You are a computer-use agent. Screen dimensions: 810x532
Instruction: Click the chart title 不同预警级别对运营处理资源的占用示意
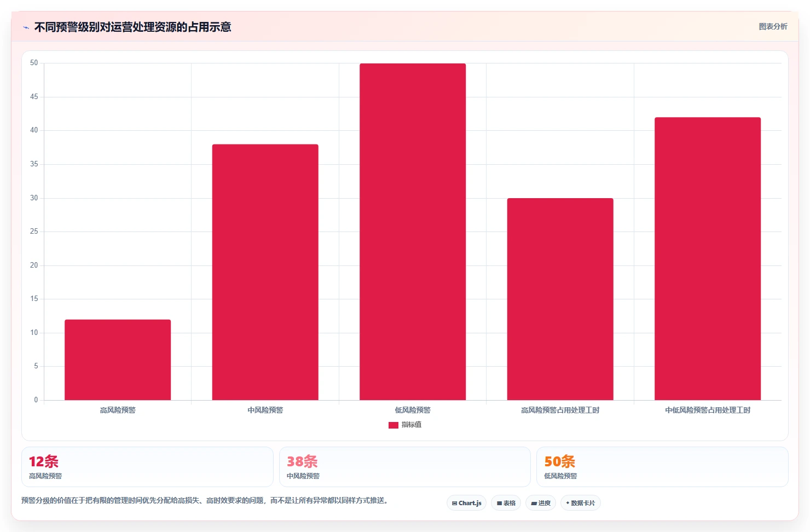pos(132,27)
